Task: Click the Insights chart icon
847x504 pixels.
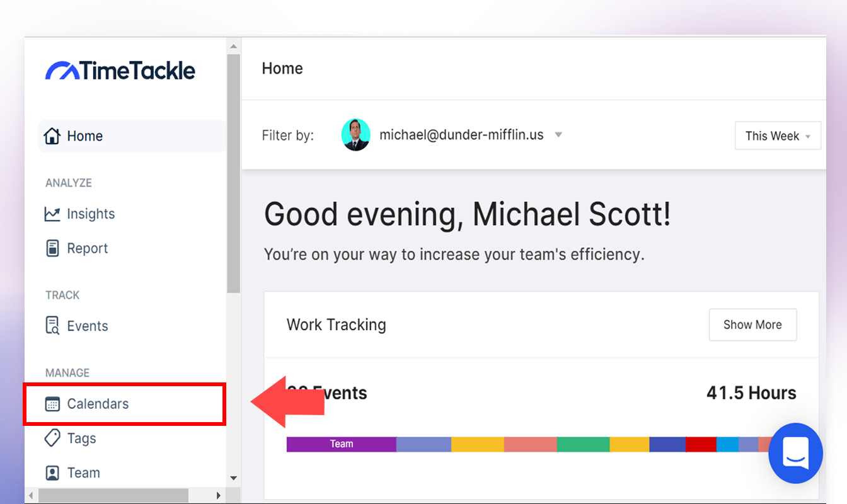Action: [x=52, y=214]
